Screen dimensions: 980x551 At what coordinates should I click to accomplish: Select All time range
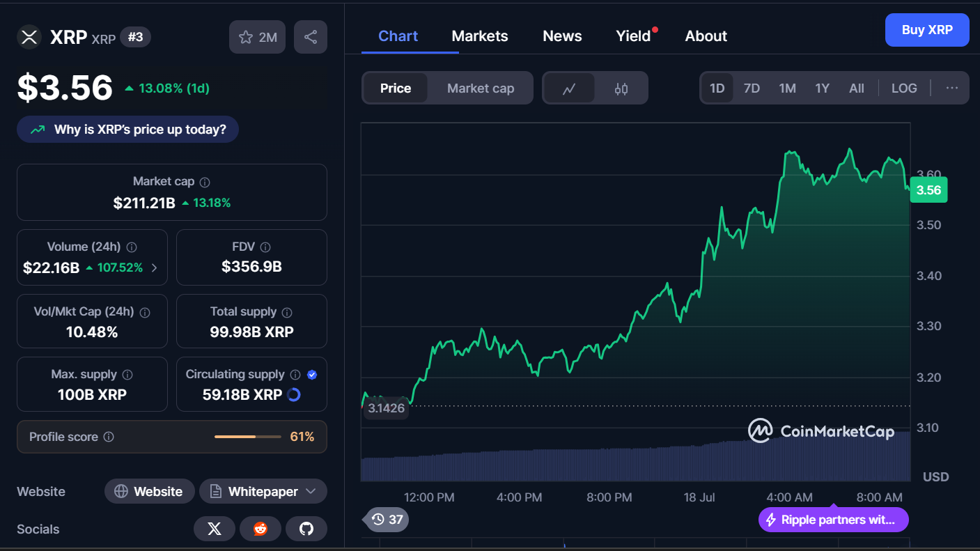click(857, 88)
